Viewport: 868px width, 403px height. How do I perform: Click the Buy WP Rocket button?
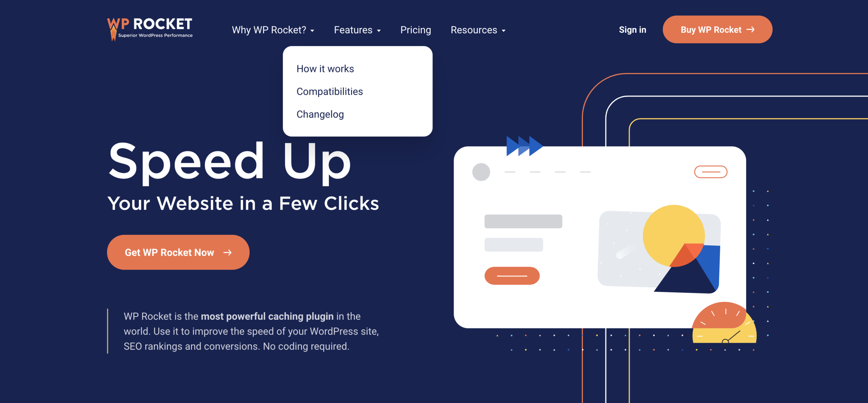(716, 30)
